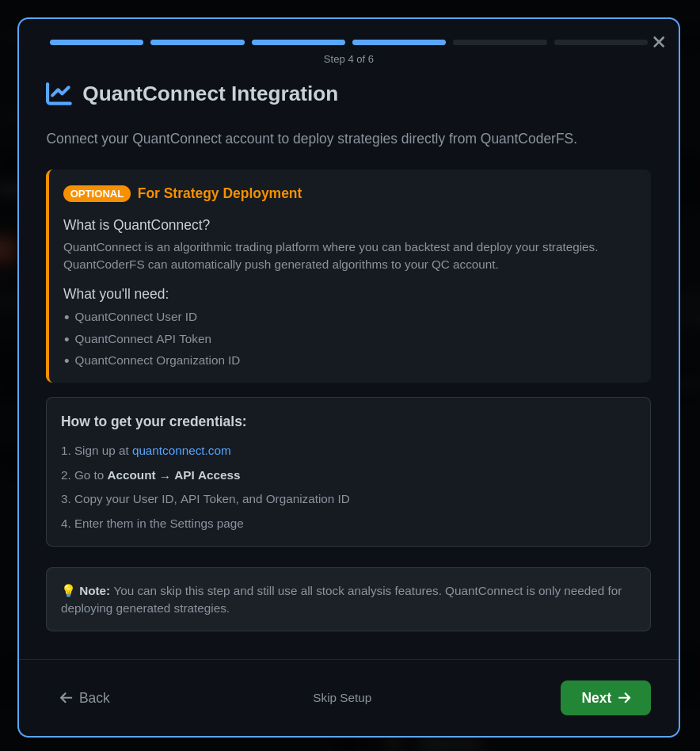Click the green arrow inside the Next button
This screenshot has height=751, width=700.
624,698
